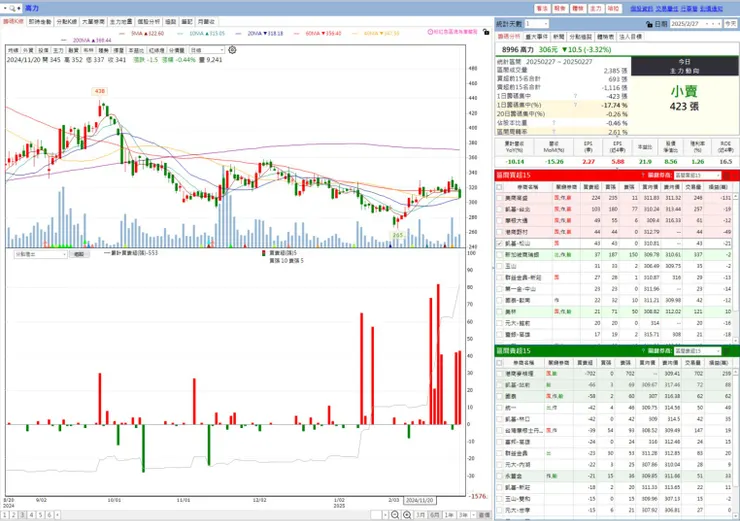Toggle lock icon beside 日期 field
The height and width of the screenshot is (521, 740).
click(x=649, y=24)
